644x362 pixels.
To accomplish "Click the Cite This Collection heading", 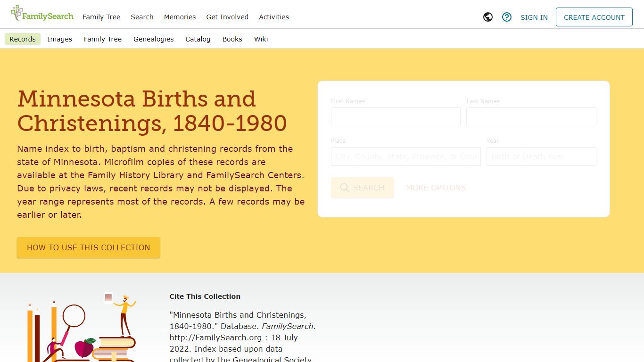I will pyautogui.click(x=205, y=296).
